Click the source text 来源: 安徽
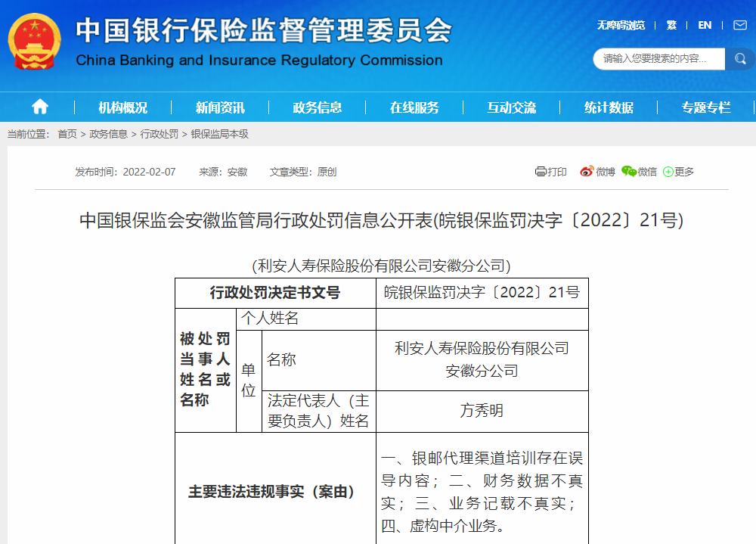 click(223, 172)
